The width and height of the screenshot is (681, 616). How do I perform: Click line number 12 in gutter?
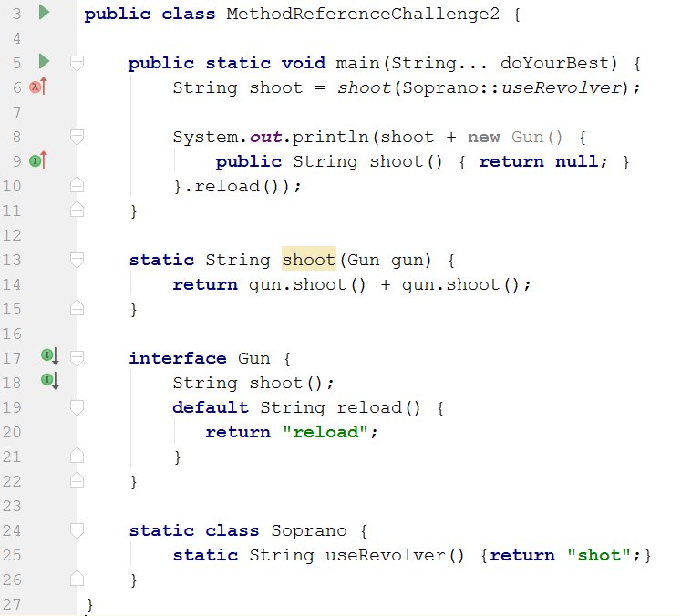[12, 235]
